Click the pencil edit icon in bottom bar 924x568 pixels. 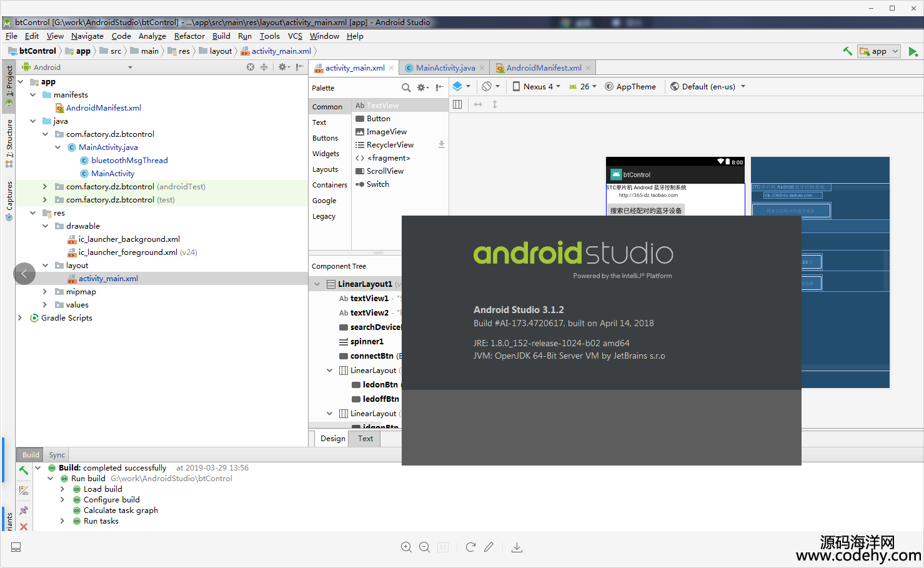point(489,547)
